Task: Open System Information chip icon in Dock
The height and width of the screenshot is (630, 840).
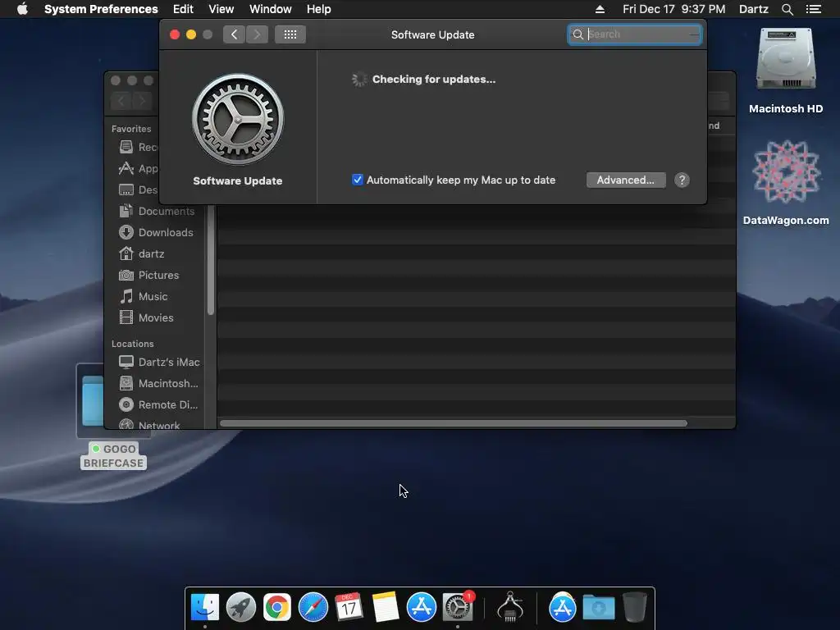Action: point(510,608)
